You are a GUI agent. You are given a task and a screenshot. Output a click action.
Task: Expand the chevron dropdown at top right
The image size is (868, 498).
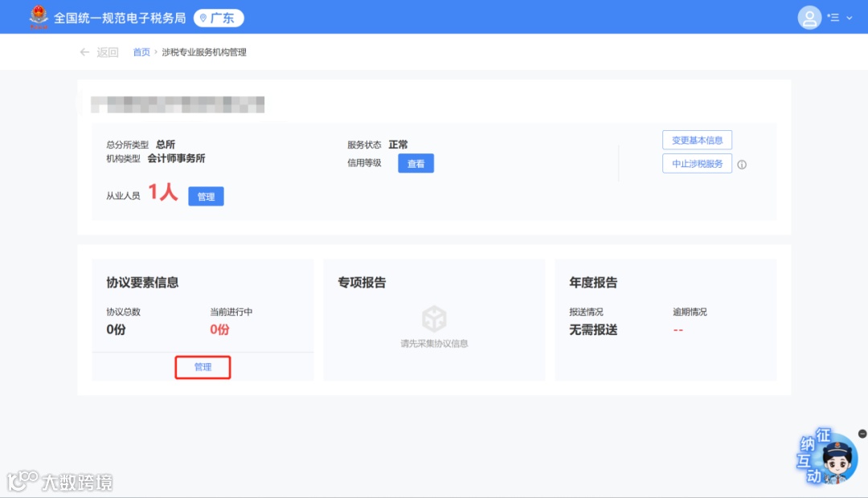[x=849, y=17]
